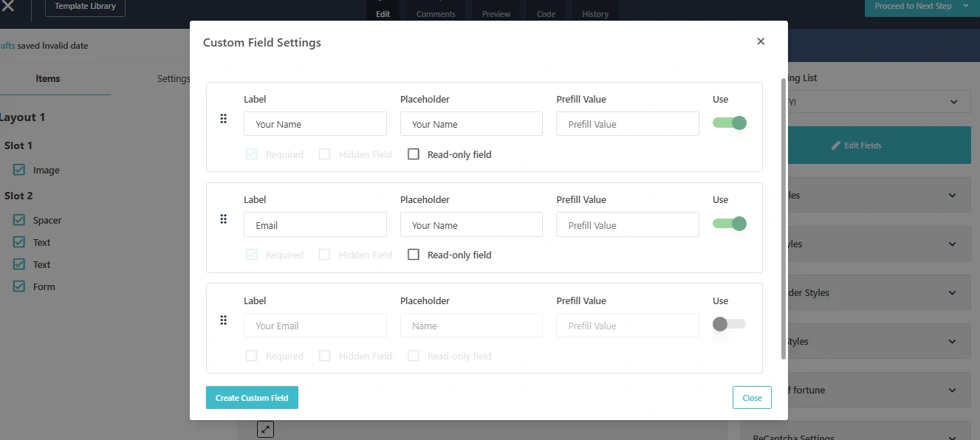Expand the Styles section below Border Styles
The image size is (980, 440).
[x=857, y=342]
